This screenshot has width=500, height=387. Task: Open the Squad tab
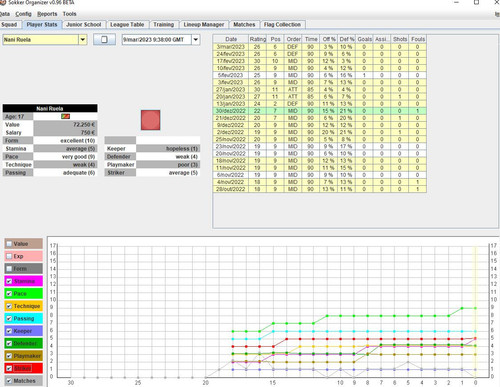pyautogui.click(x=9, y=25)
